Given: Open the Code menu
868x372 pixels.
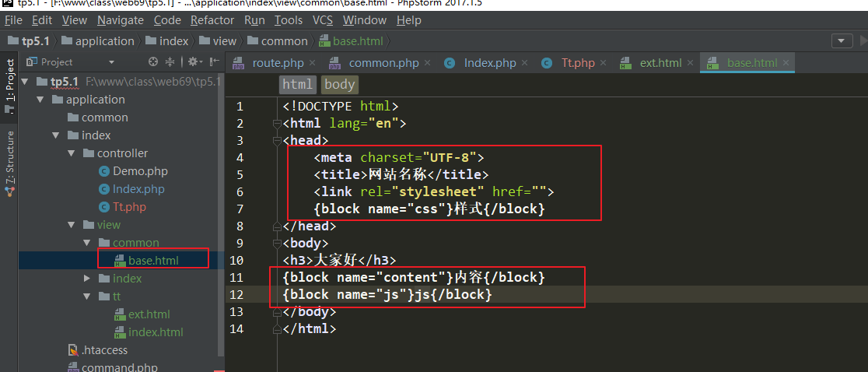Looking at the screenshot, I should tap(167, 20).
